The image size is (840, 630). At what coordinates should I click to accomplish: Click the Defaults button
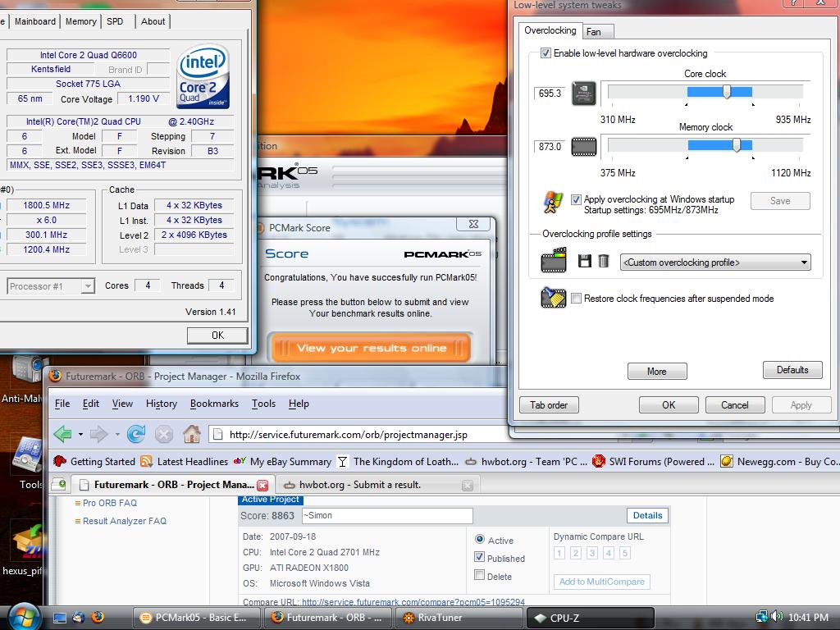point(792,370)
